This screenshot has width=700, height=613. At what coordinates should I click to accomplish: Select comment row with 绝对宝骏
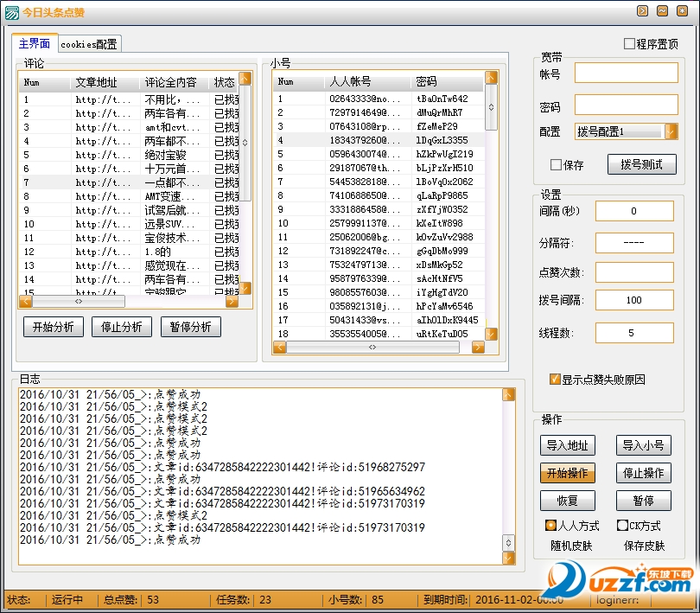tap(130, 155)
